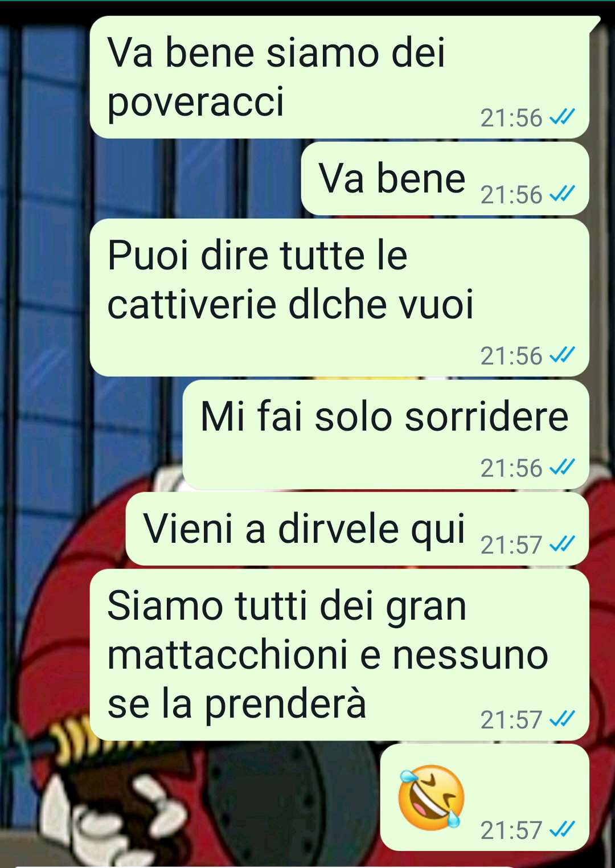
Task: Click double check marks on emoji message
Action: coord(562,829)
